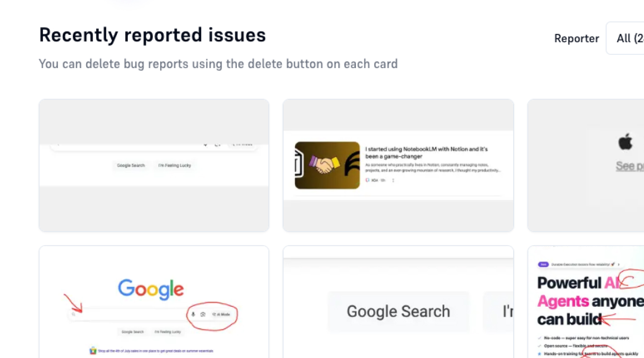
Task: Select the Google Lens camera icon
Action: tap(203, 314)
